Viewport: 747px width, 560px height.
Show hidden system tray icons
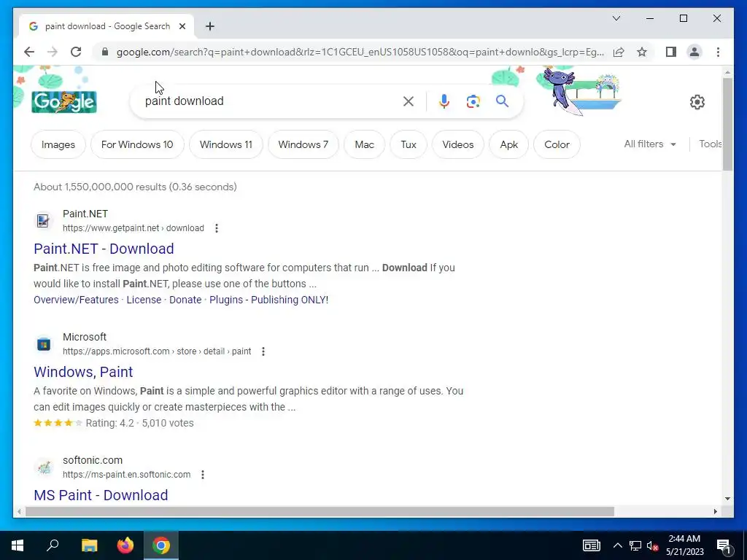pos(617,545)
